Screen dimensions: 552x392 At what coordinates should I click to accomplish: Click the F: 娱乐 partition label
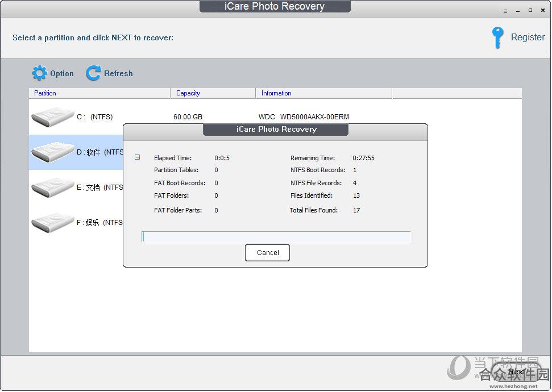(99, 222)
